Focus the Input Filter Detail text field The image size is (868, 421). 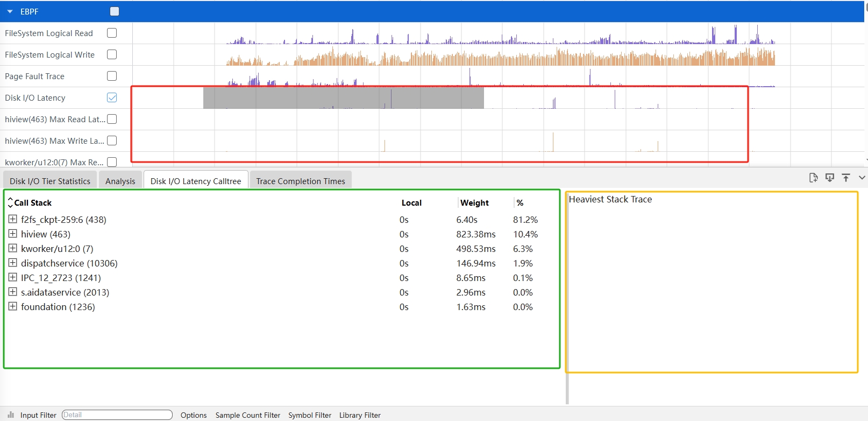pos(117,415)
